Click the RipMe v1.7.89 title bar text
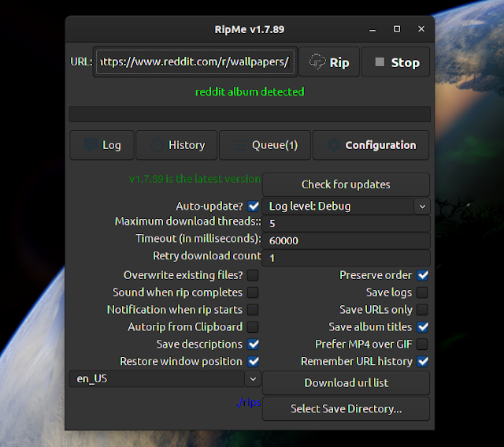Viewport: 504px width, 447px height. point(250,29)
